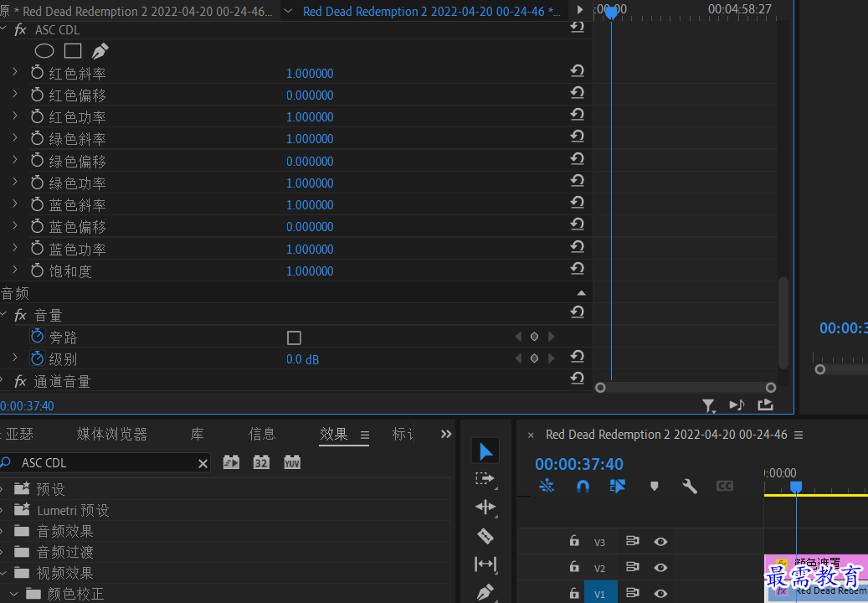
Task: Expand 绿色偏移 property
Action: (x=15, y=159)
